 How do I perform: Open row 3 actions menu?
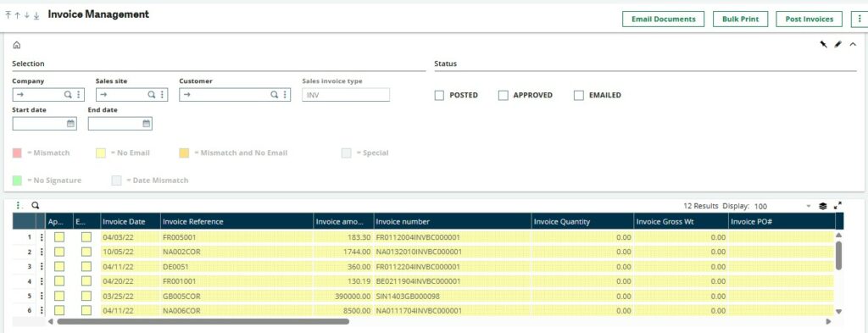pyautogui.click(x=41, y=267)
